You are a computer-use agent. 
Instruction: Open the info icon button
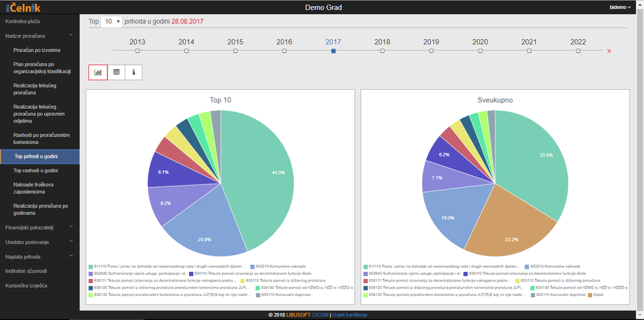134,71
